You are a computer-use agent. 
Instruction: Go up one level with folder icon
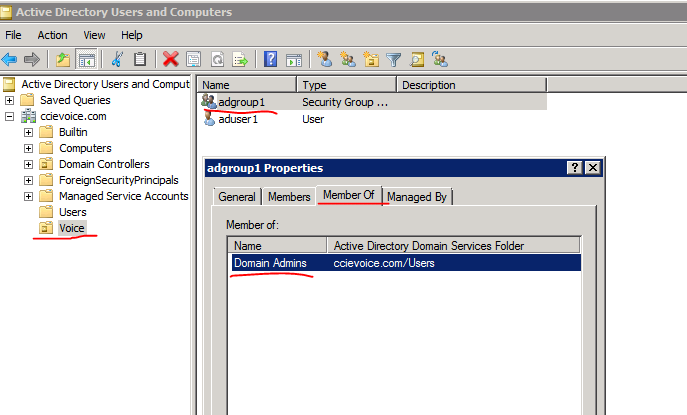(x=63, y=59)
